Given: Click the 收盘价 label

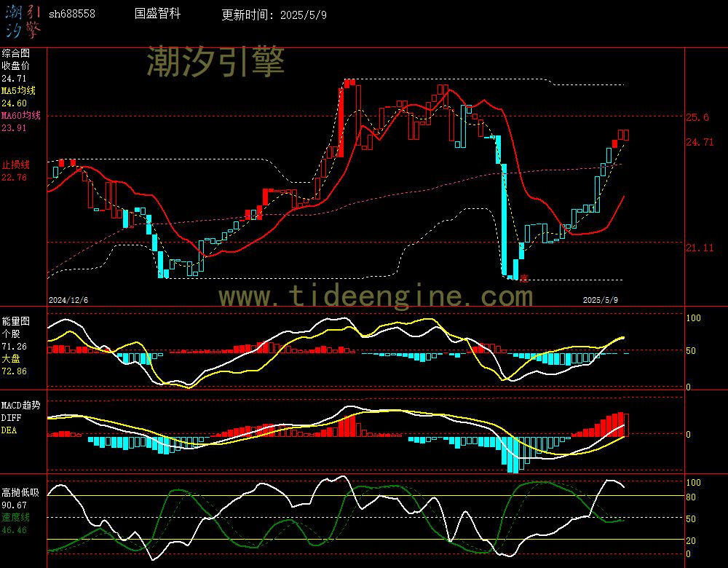Looking at the screenshot, I should (15, 66).
